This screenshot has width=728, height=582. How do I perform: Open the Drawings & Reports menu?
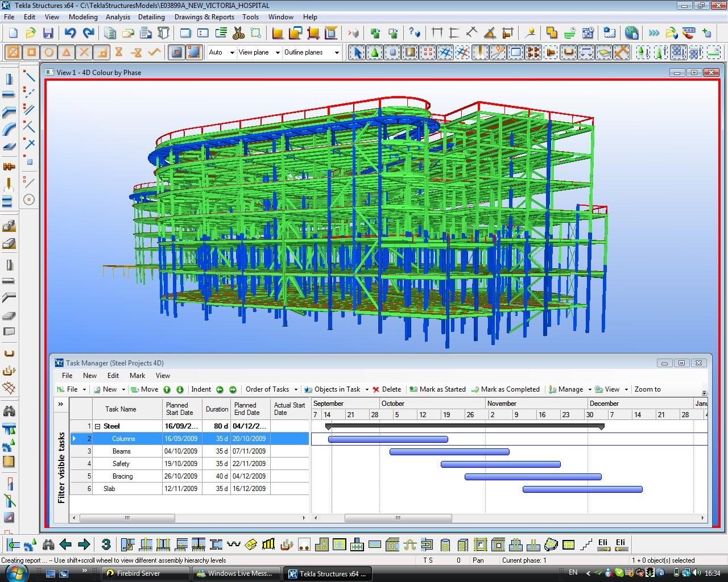pos(204,17)
